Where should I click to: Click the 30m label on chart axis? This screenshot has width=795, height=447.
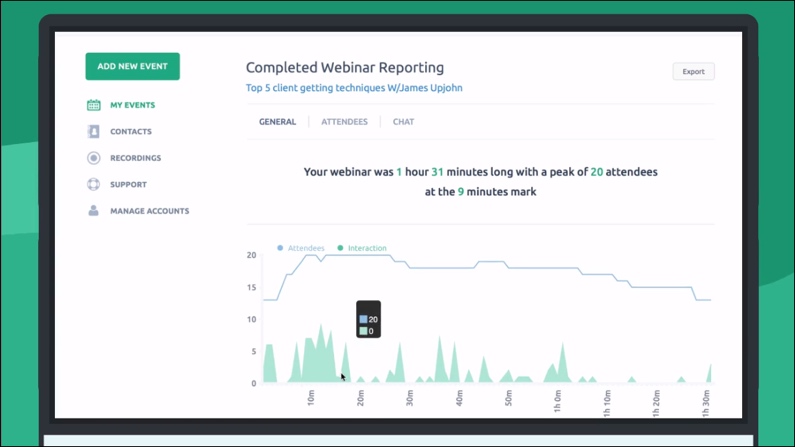[410, 397]
